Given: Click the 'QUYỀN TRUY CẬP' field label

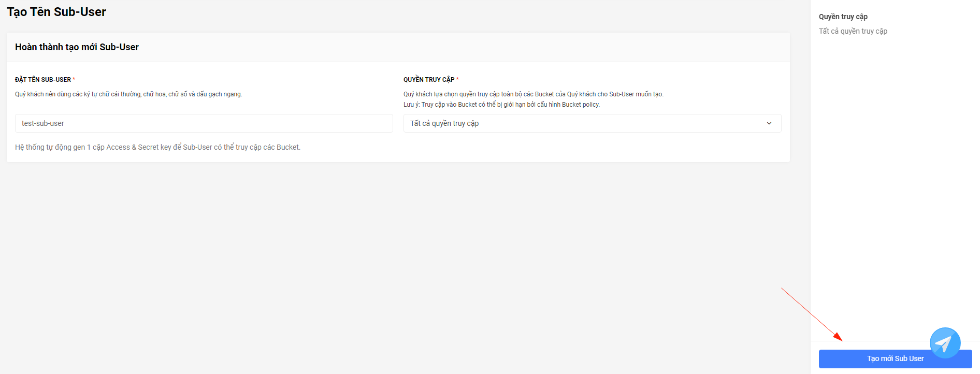Looking at the screenshot, I should 429,80.
